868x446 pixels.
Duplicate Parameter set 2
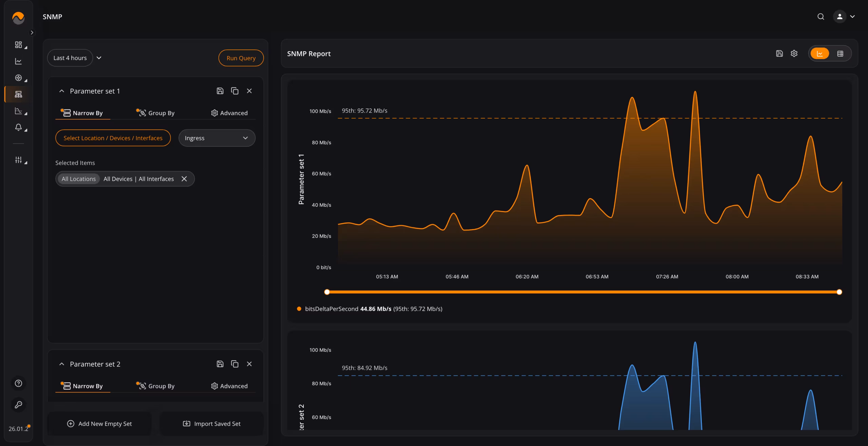point(235,364)
